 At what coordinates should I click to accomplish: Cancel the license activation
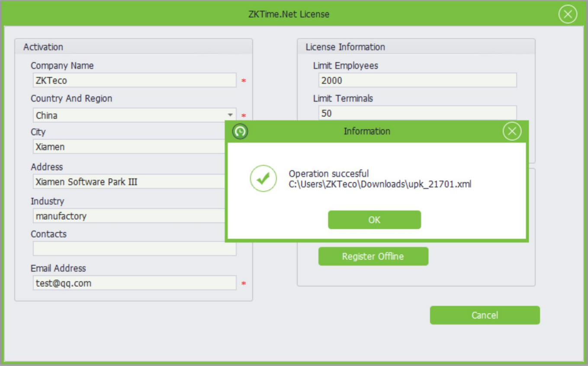[x=485, y=315]
